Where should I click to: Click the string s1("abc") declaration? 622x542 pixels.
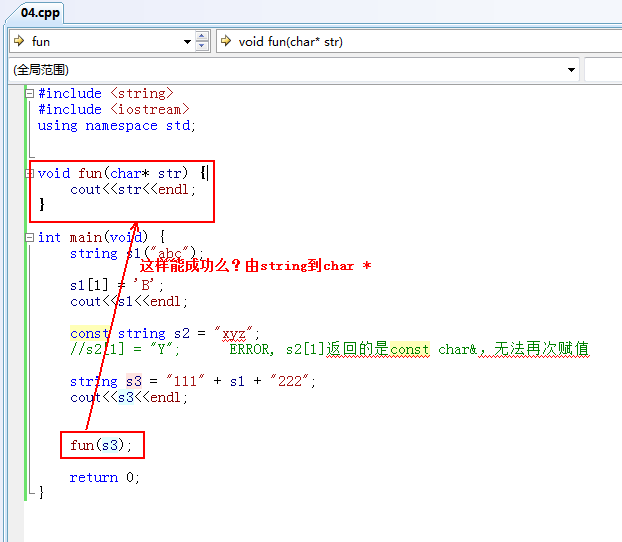pyautogui.click(x=136, y=253)
